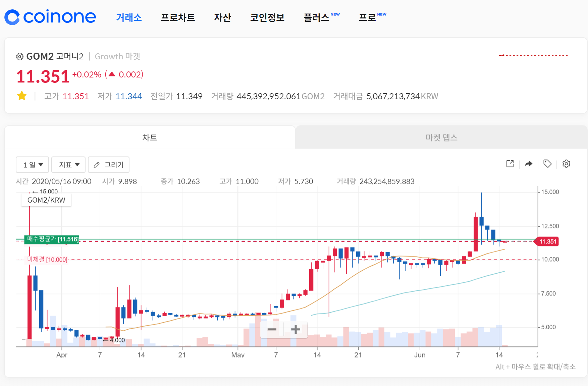The height and width of the screenshot is (386, 588).
Task: Open the 자산 menu
Action: click(223, 17)
